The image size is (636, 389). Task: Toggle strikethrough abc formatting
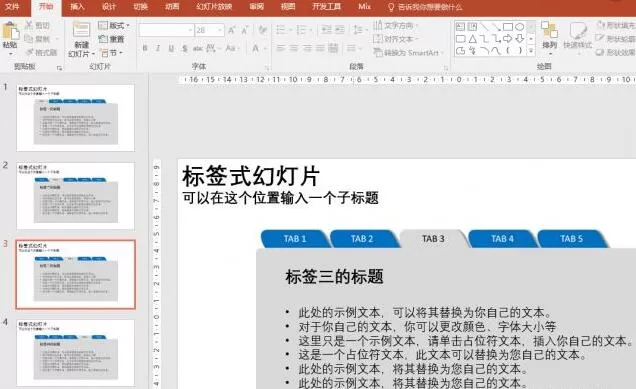198,48
